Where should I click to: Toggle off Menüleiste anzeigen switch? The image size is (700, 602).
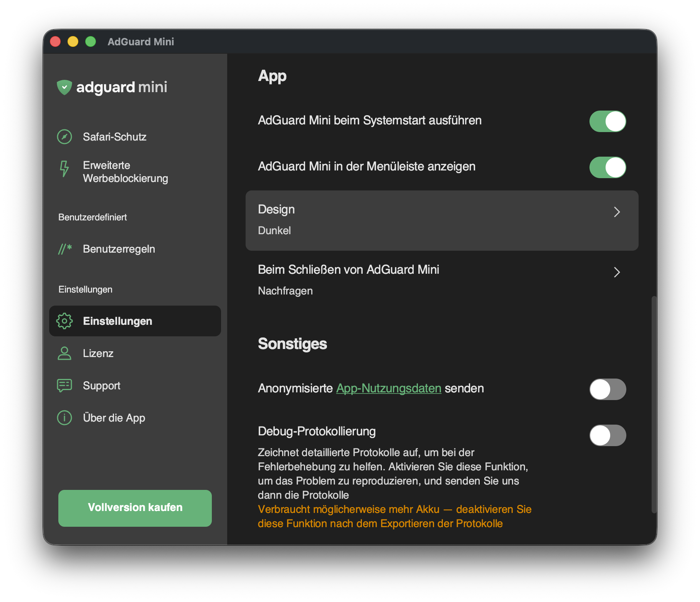[608, 167]
